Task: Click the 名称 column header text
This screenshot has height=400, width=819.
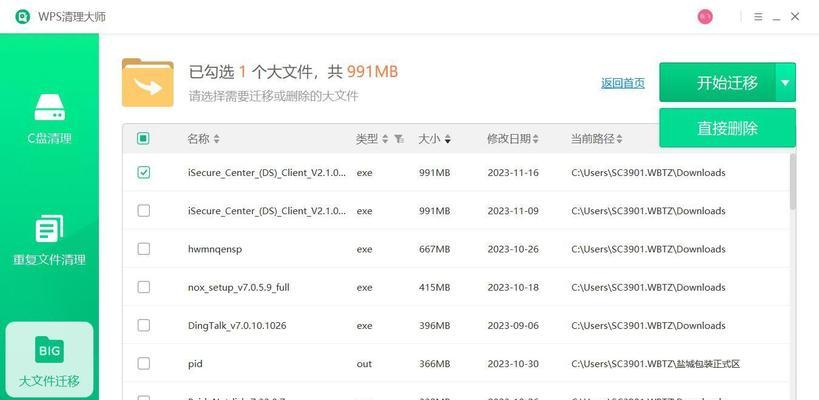Action: [198, 139]
